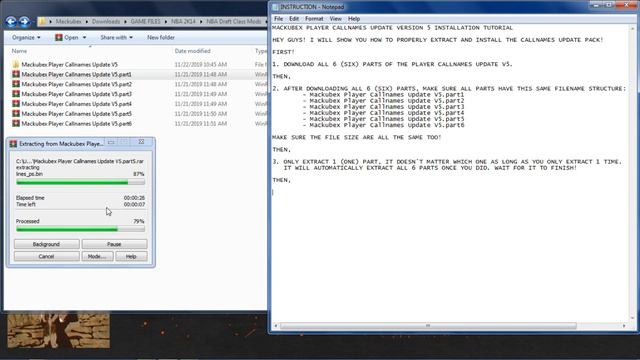This screenshot has width=640, height=360.
Task: Click the WinRAR icon in the extracting dialog title
Action: (13, 144)
